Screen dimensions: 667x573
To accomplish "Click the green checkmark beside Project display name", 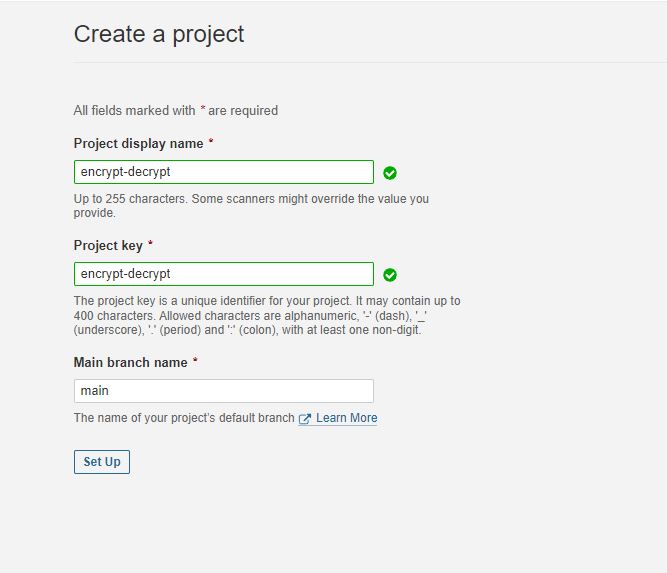I will click(x=390, y=173).
